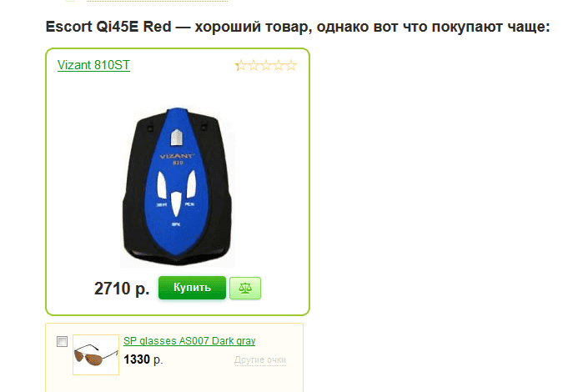Tick the checkbox beside SP glasses AS007
The height and width of the screenshot is (392, 588).
(62, 342)
